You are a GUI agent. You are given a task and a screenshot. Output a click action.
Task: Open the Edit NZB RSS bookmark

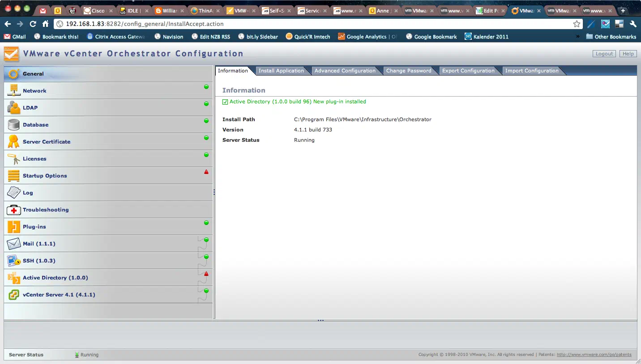(210, 37)
